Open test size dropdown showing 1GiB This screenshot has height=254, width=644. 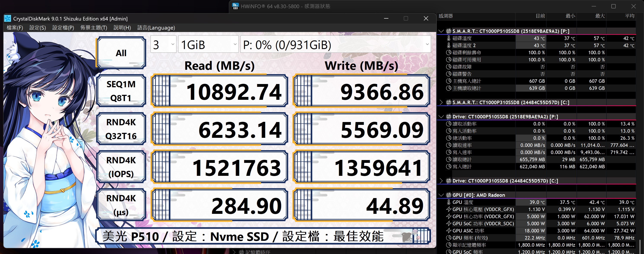click(208, 44)
